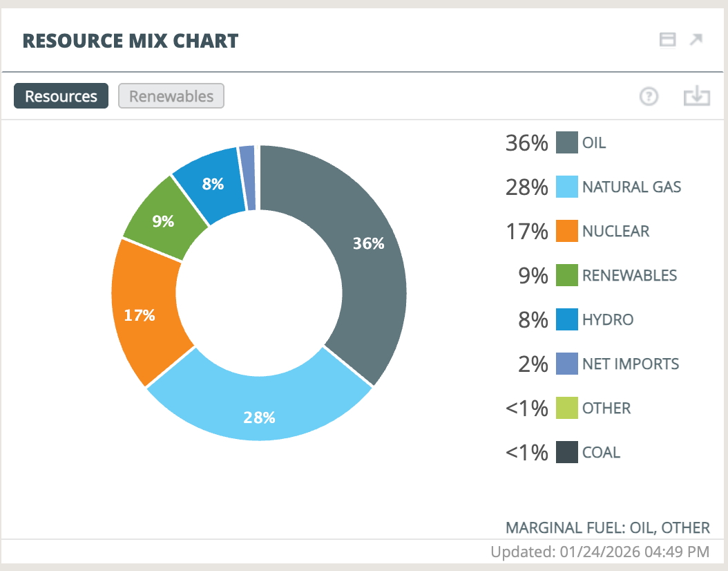
Task: Click the Natural Gas legend swatch
Action: [x=566, y=187]
